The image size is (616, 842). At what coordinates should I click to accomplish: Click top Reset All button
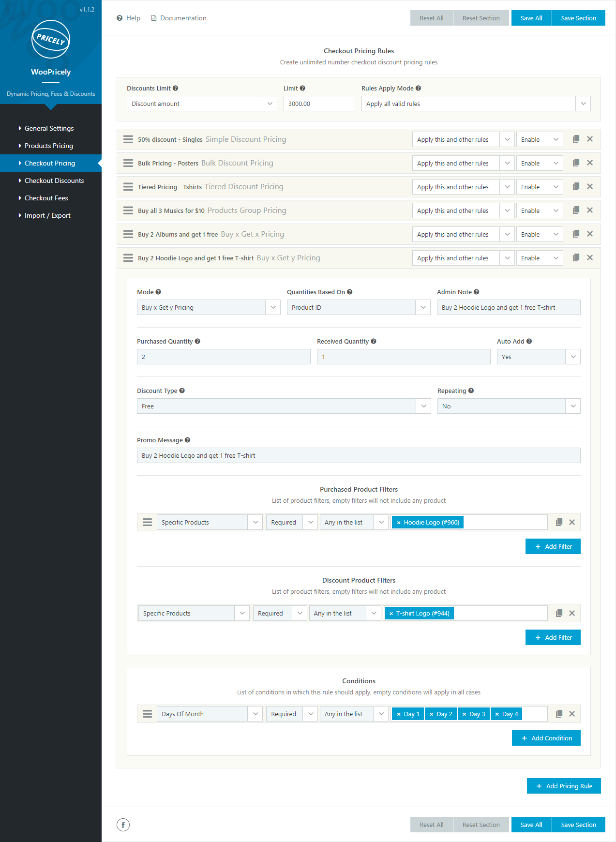tap(432, 18)
